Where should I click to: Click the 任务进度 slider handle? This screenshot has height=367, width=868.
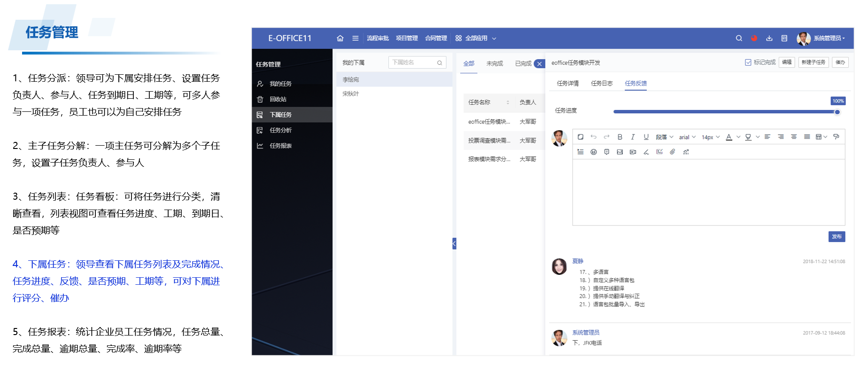(837, 112)
